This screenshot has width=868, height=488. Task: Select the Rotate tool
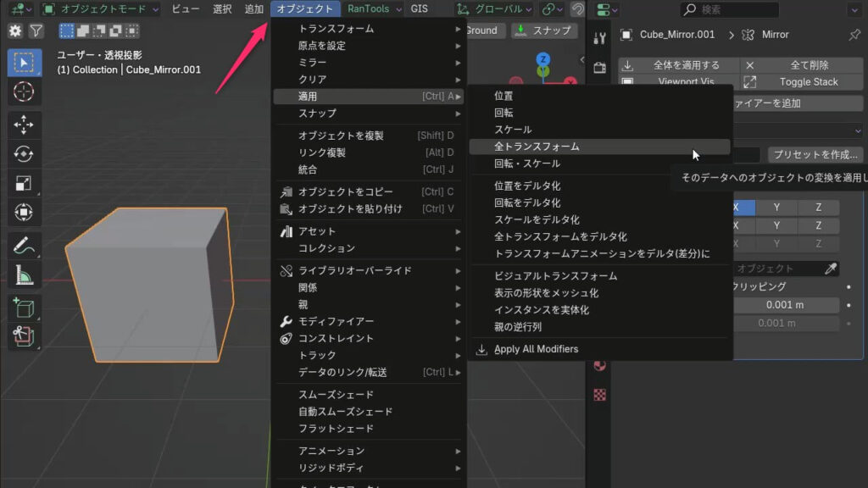coord(24,154)
